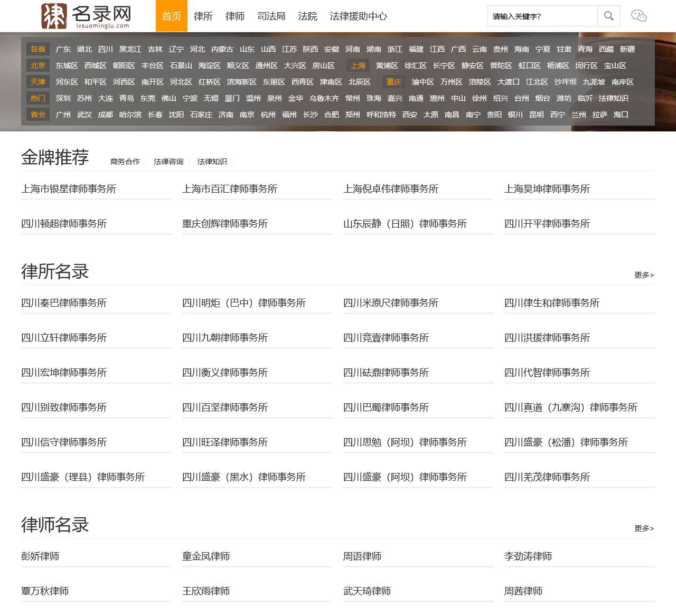Select the 上海 region tab
This screenshot has height=616, width=676.
(x=358, y=65)
